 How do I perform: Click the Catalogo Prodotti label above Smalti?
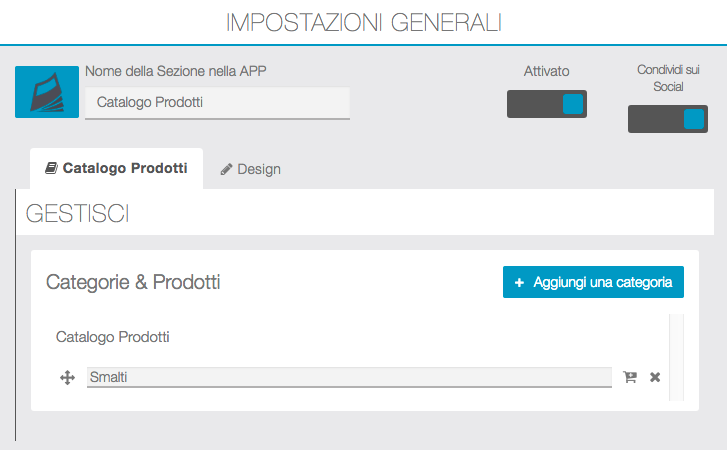click(x=113, y=337)
